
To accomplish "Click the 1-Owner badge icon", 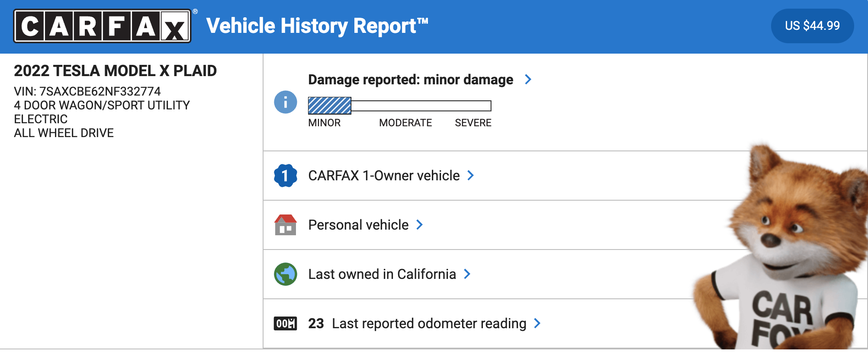I will pyautogui.click(x=286, y=176).
